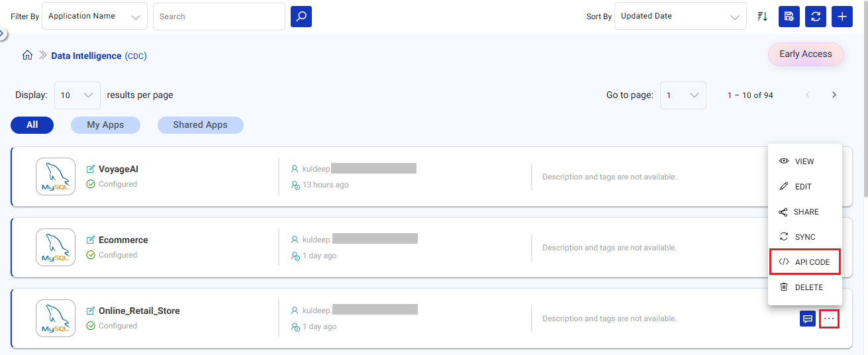
Task: Toggle sort order direction icon
Action: (x=762, y=17)
